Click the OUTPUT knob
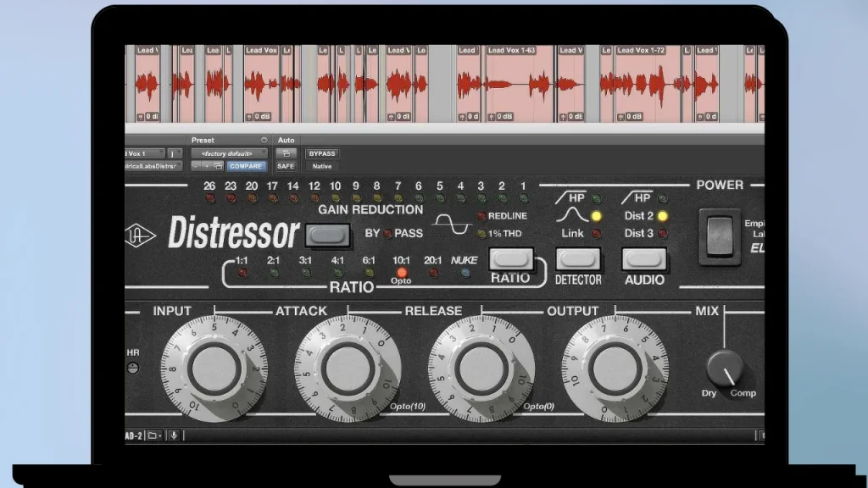The height and width of the screenshot is (488, 868). [615, 369]
